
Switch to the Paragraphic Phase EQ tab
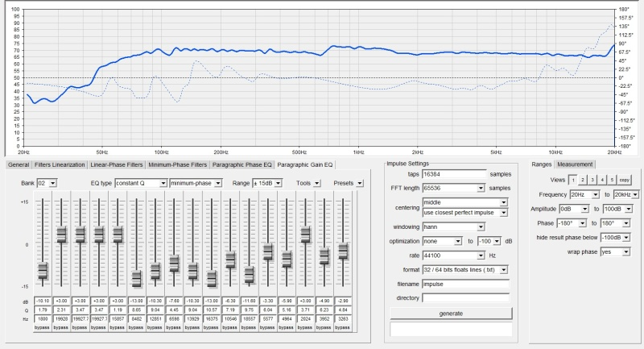242,164
